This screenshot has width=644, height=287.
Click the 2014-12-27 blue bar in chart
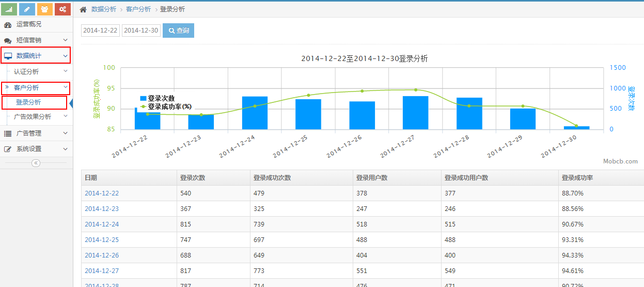415,113
